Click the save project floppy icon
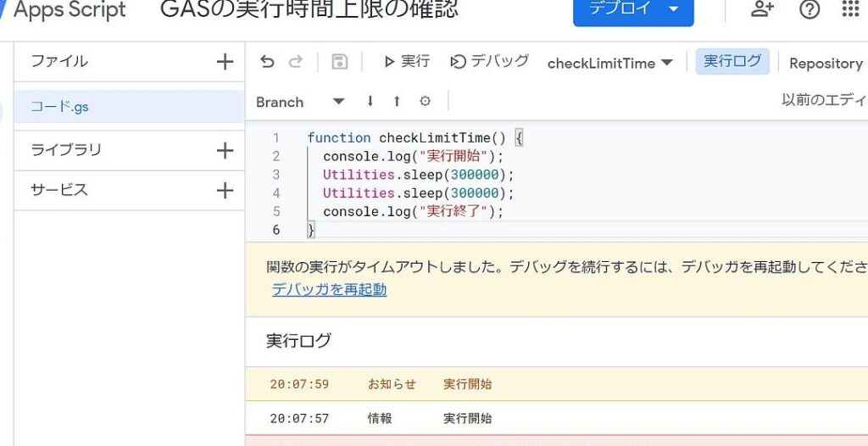This screenshot has height=446, width=868. coord(339,62)
